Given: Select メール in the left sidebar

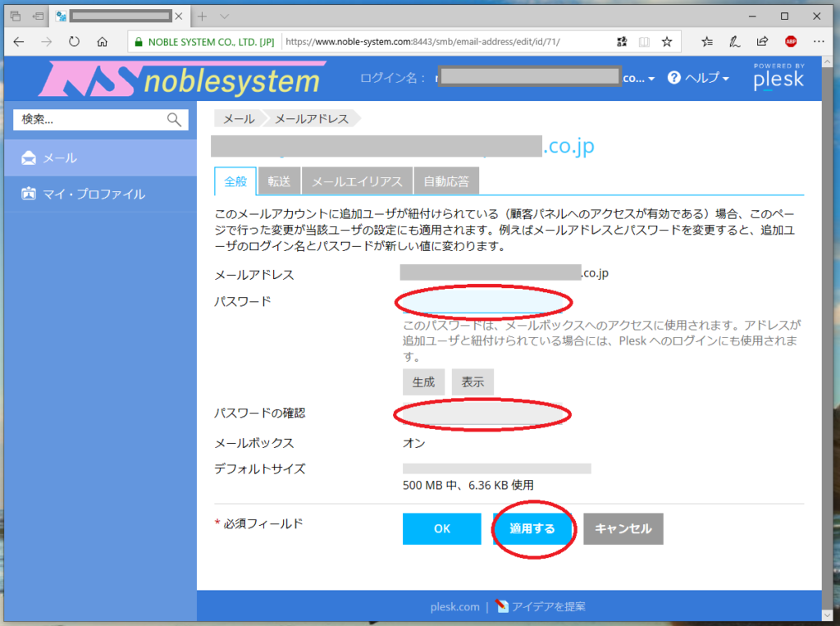Looking at the screenshot, I should pos(98,158).
